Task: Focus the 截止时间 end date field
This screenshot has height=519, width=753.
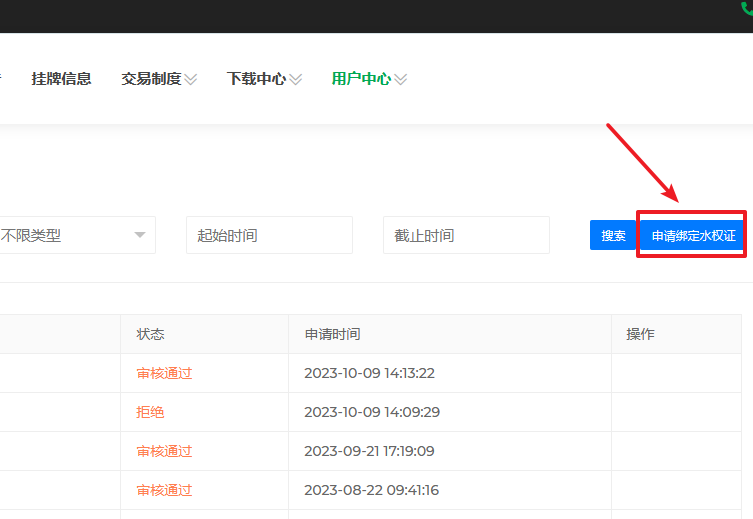Action: click(x=466, y=235)
